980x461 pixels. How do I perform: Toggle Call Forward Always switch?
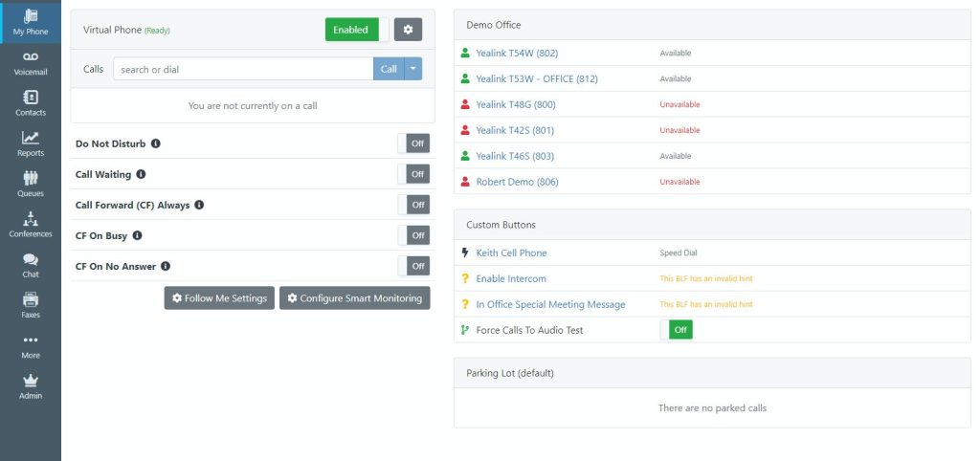413,205
